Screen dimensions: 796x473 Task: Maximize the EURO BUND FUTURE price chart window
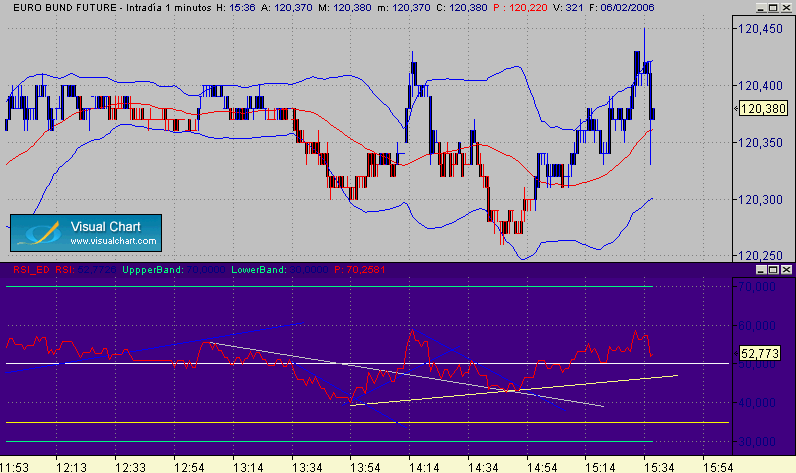coord(773,8)
